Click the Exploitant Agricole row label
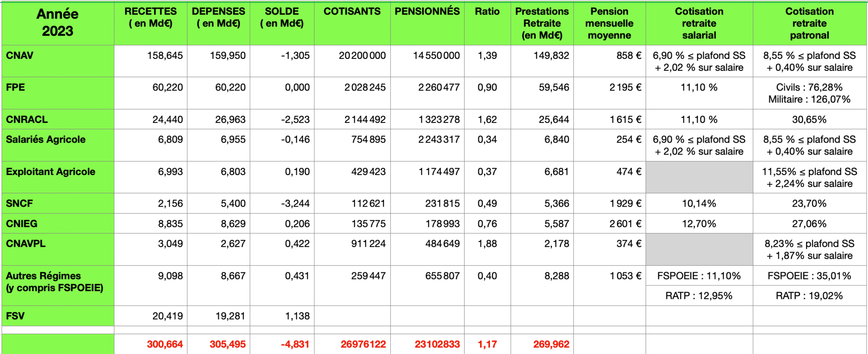868x354 pixels. tap(51, 172)
